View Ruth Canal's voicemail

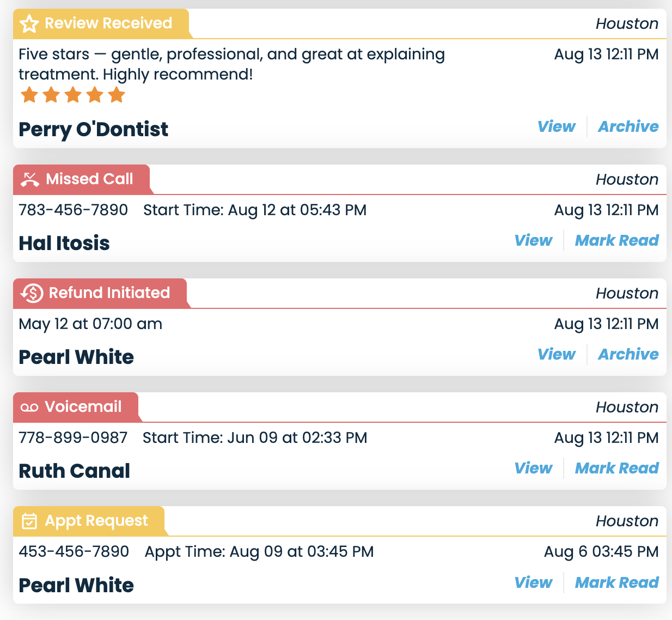[533, 468]
